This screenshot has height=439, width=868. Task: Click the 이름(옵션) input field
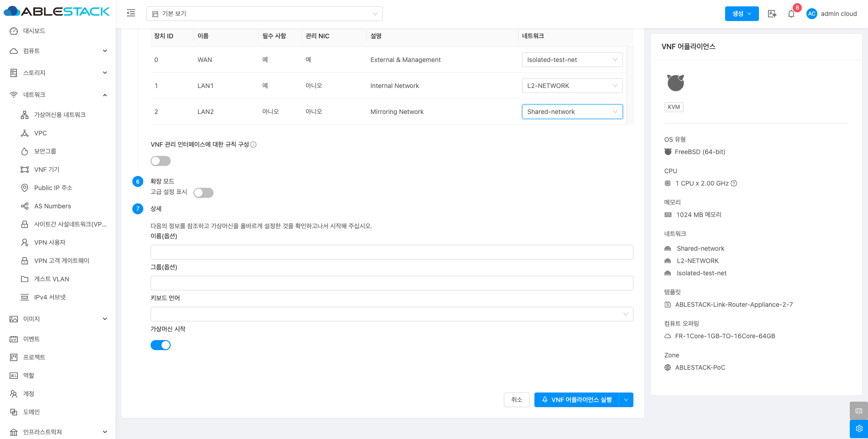coord(392,252)
